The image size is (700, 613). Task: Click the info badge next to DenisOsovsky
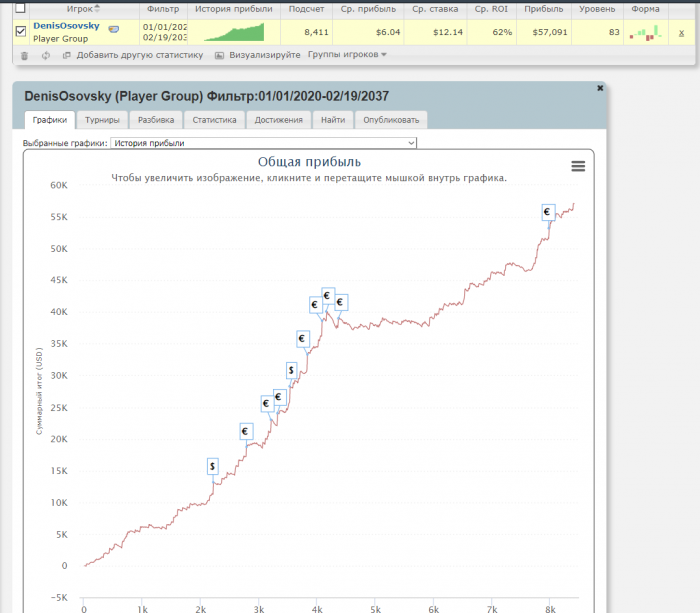click(113, 30)
